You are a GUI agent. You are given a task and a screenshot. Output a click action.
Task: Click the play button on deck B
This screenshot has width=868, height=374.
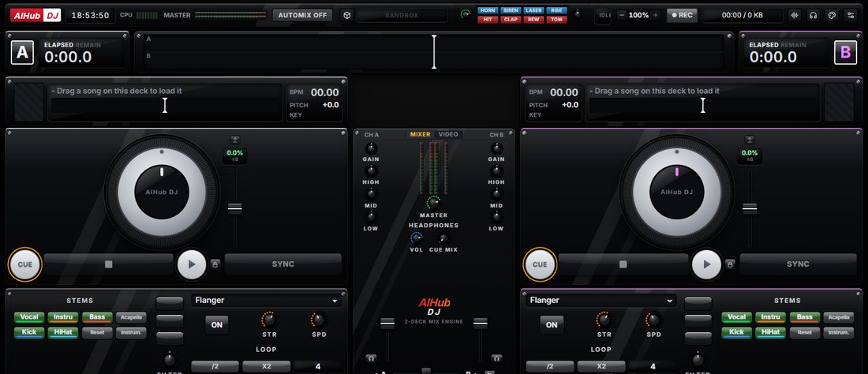click(706, 264)
